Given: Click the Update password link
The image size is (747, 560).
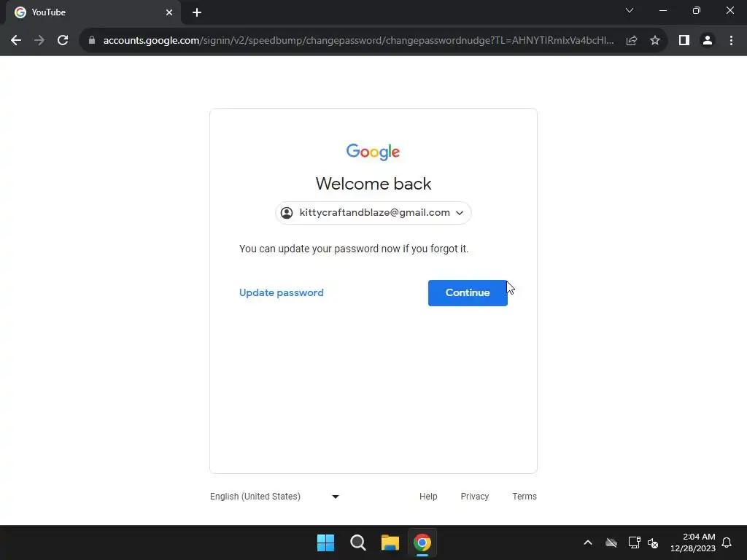Looking at the screenshot, I should point(281,293).
